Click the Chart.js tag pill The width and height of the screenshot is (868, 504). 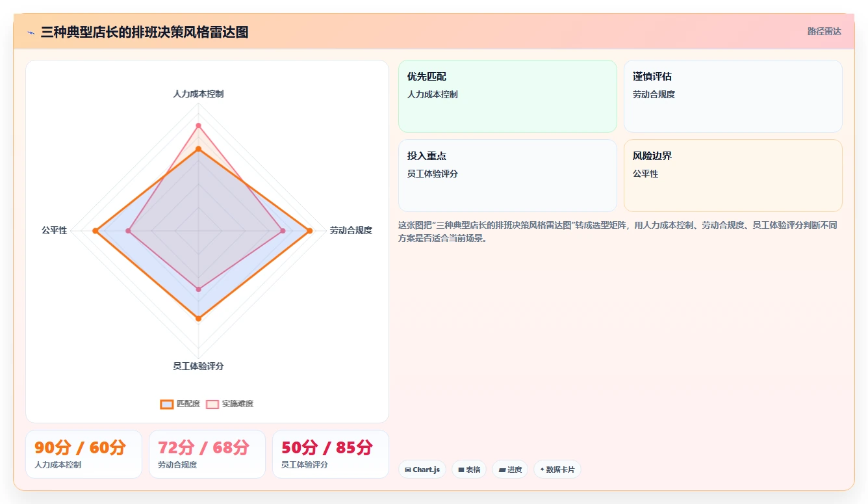click(x=422, y=470)
